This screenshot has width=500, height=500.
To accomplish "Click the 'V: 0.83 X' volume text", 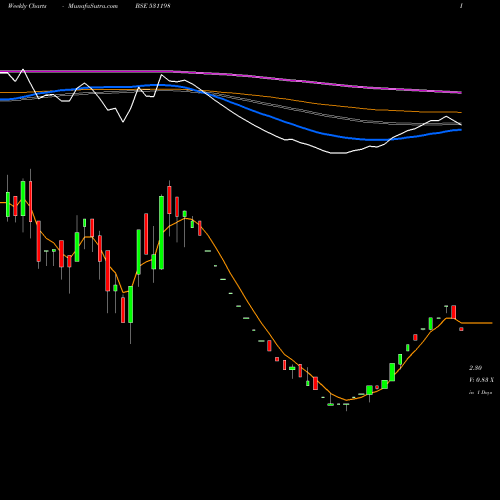I will point(481,380).
